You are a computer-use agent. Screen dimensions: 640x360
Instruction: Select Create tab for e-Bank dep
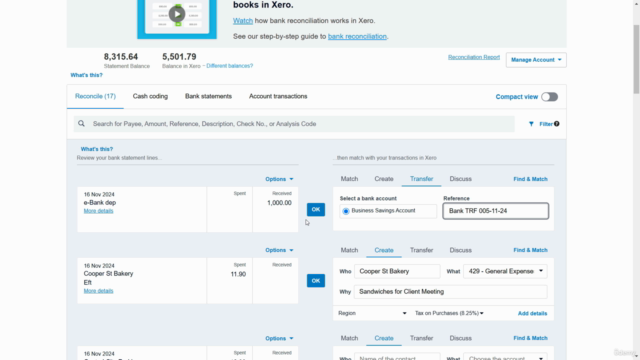tap(384, 179)
